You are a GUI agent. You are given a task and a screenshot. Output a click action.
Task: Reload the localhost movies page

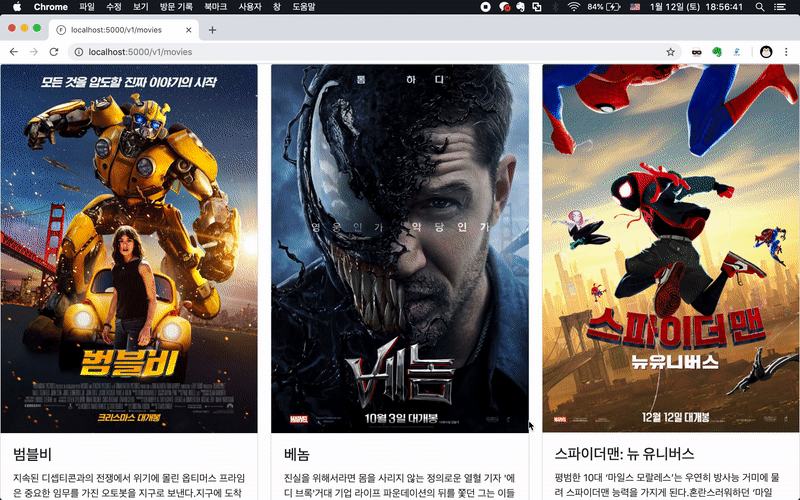pos(54,52)
